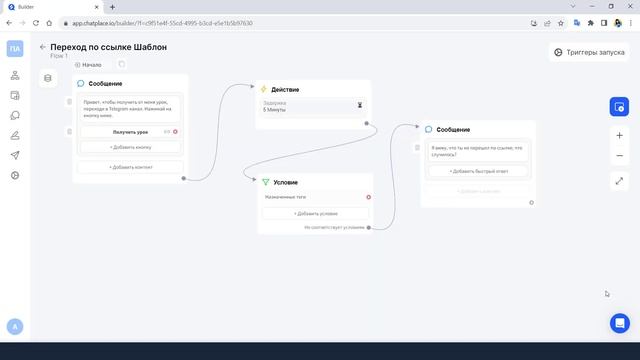
Task: Select the second Сообщение block header on right
Action: coord(453,129)
